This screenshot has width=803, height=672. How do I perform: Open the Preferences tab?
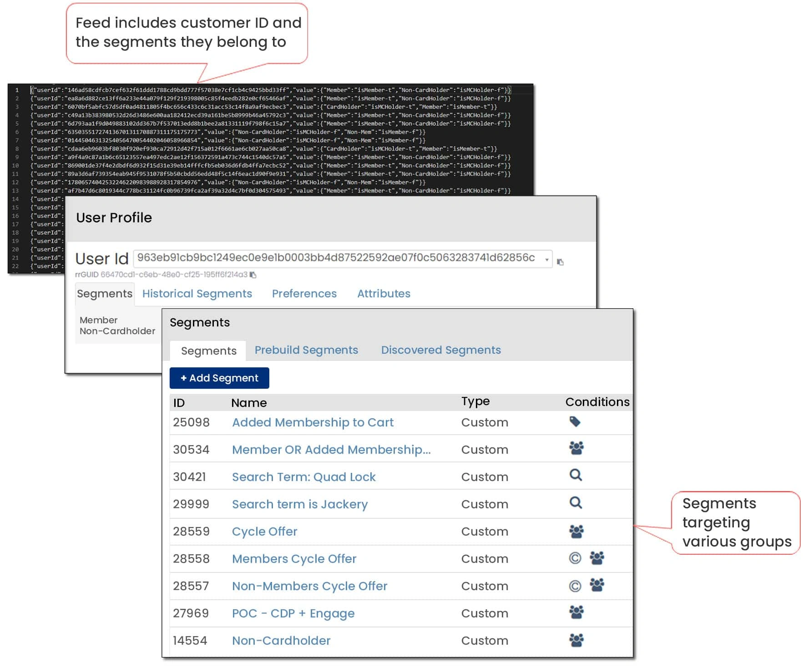coord(304,294)
